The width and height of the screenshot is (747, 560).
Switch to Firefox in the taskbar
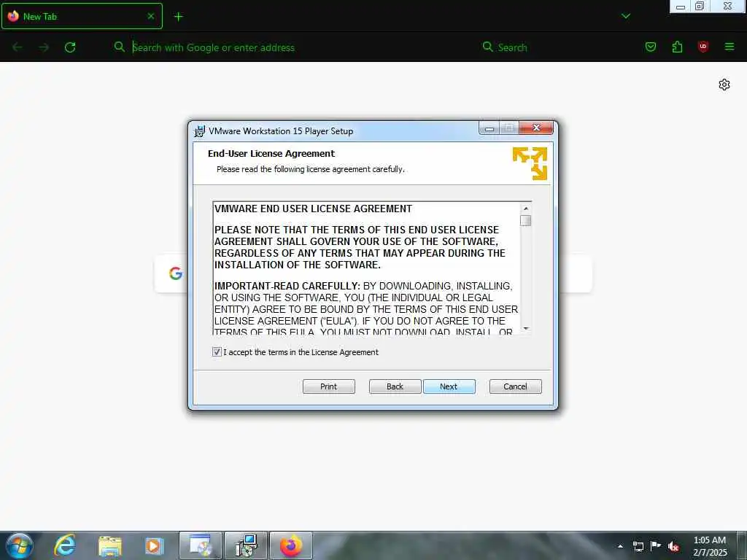pyautogui.click(x=291, y=545)
